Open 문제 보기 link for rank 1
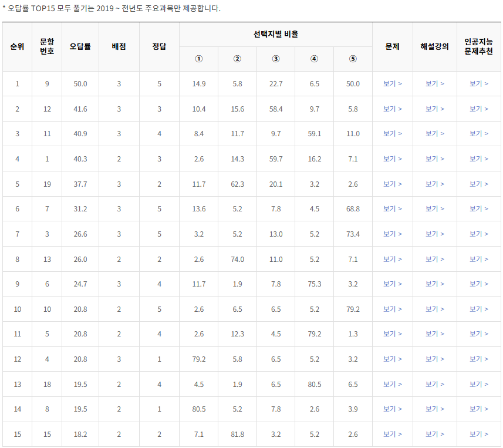 click(392, 83)
